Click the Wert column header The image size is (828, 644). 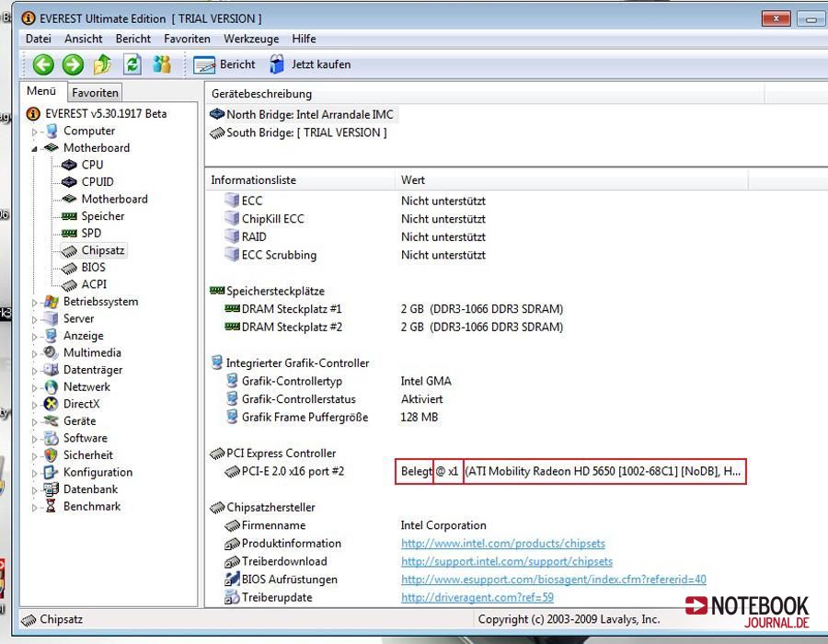[571, 180]
